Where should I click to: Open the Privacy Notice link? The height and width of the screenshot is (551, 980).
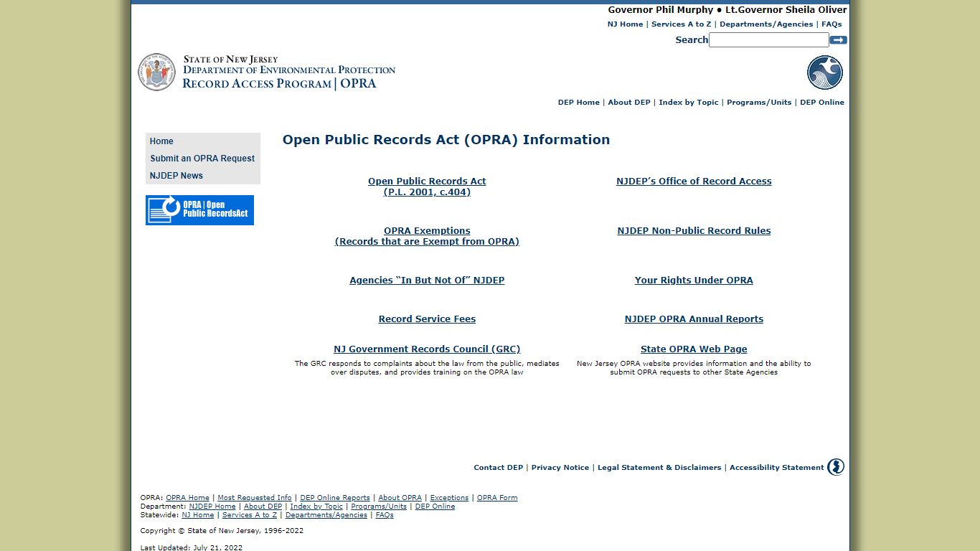click(560, 468)
